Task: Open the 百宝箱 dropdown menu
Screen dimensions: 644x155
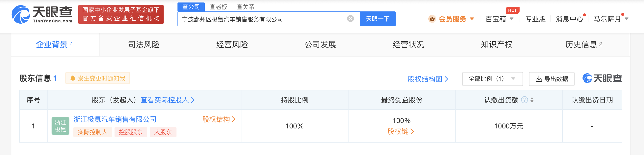Action: tap(511, 19)
